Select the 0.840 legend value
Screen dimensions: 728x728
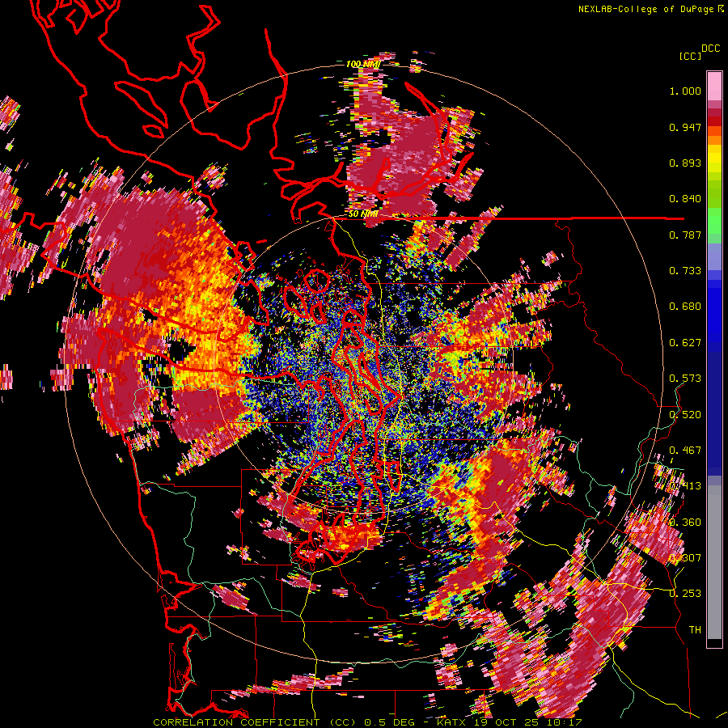pos(685,199)
